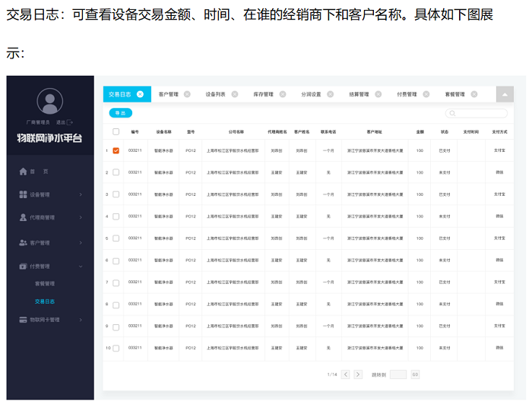Check the checkbox in row 5

(x=116, y=238)
